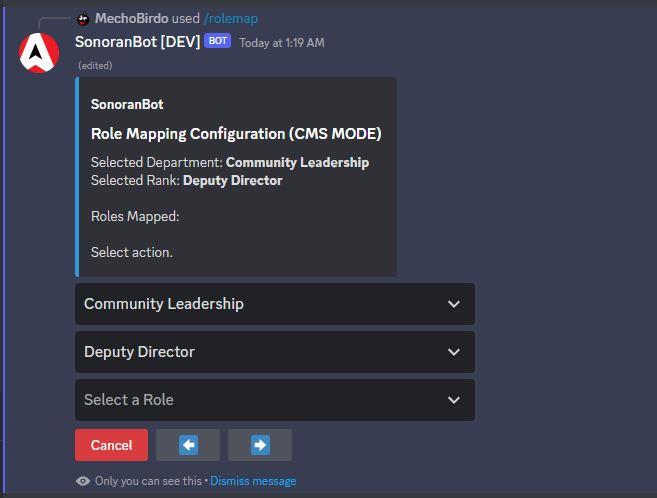Click the Today at 1:19 AM timestamp
This screenshot has height=498, width=657.
(282, 43)
